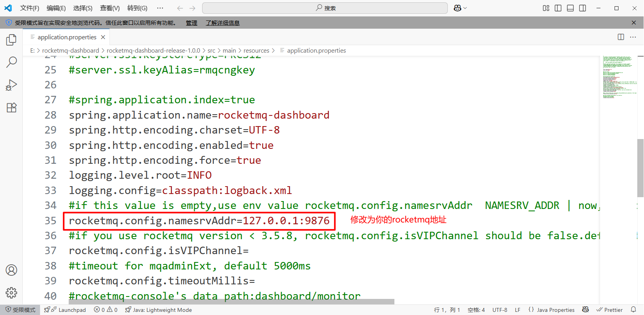This screenshot has width=644, height=315.
Task: Change the UTF-8 encoding
Action: (500, 310)
